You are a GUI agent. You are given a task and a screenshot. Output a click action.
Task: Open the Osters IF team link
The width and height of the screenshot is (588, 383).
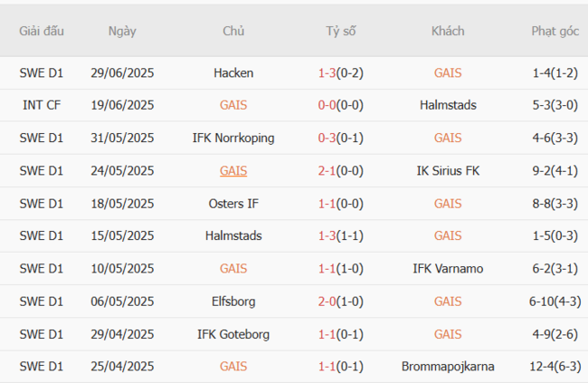pos(233,203)
